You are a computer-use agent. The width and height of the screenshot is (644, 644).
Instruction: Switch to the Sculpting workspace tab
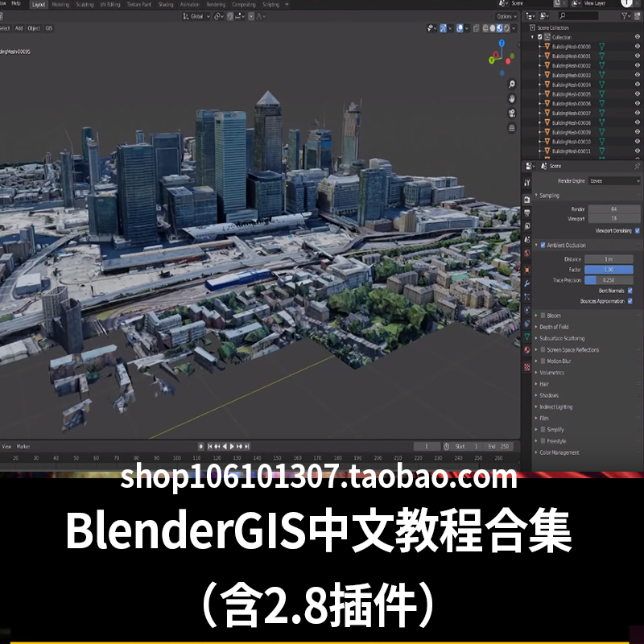(x=85, y=5)
